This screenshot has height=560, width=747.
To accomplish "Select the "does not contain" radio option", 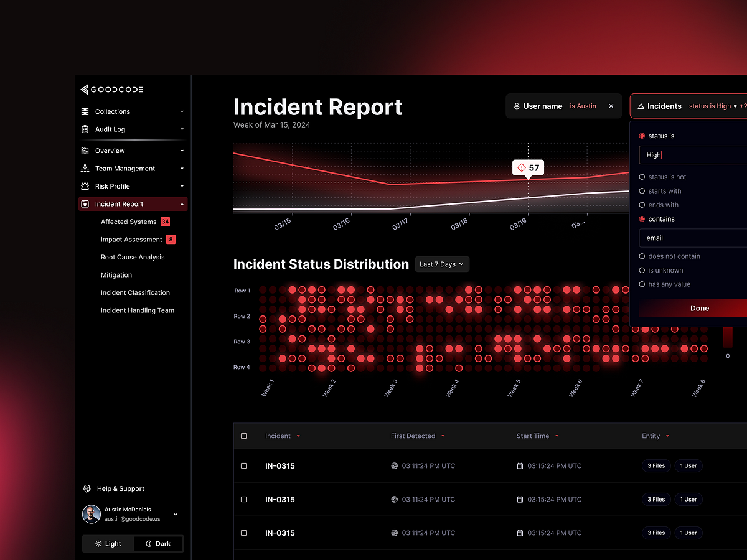I will point(642,256).
